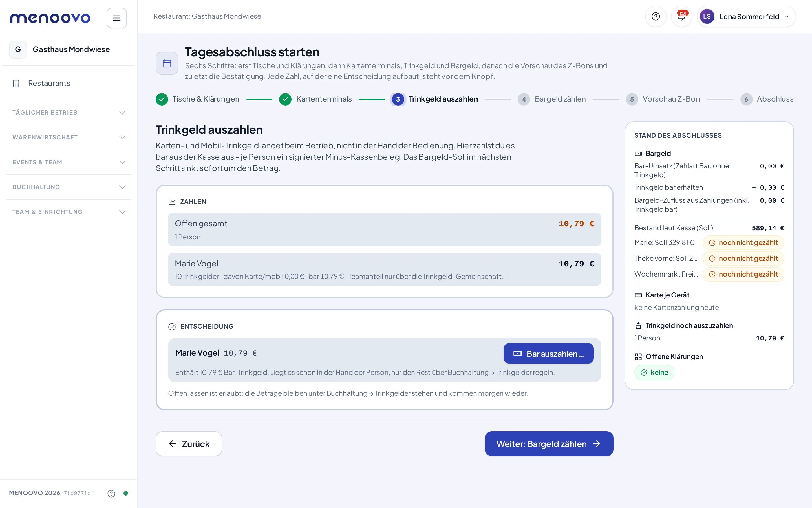Select step 6 Abschluss

767,99
